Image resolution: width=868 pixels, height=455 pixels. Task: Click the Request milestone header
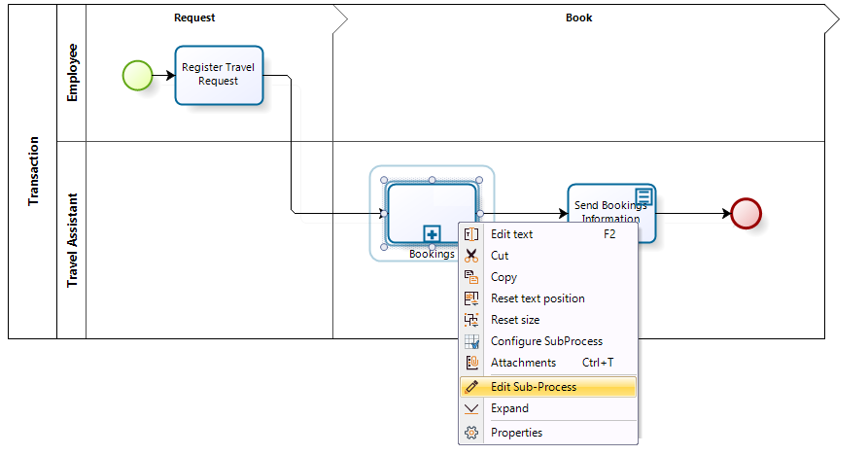point(194,17)
